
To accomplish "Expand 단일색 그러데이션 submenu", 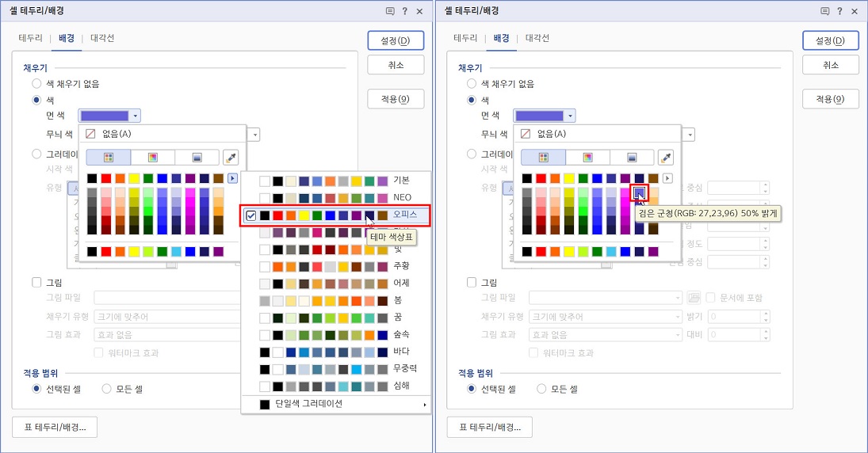I will click(336, 405).
